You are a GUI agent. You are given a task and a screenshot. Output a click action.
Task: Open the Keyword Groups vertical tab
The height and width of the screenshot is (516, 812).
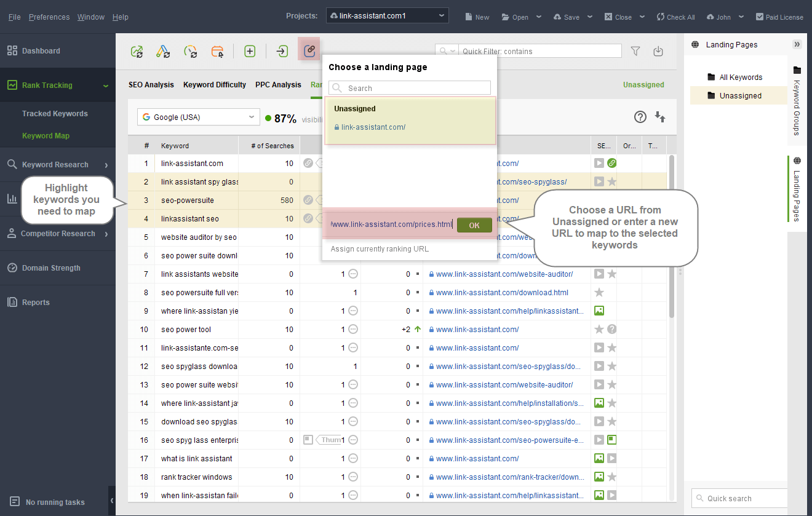797,100
